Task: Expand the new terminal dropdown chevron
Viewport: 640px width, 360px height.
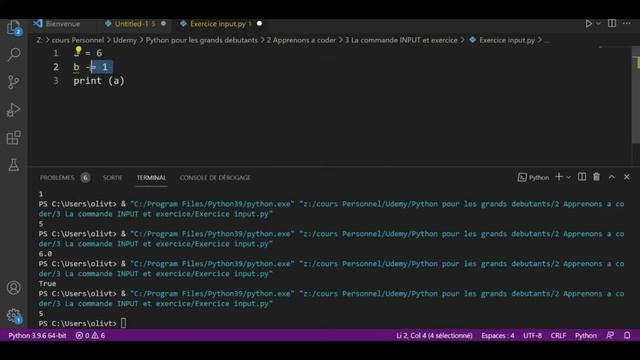Action: 568,177
